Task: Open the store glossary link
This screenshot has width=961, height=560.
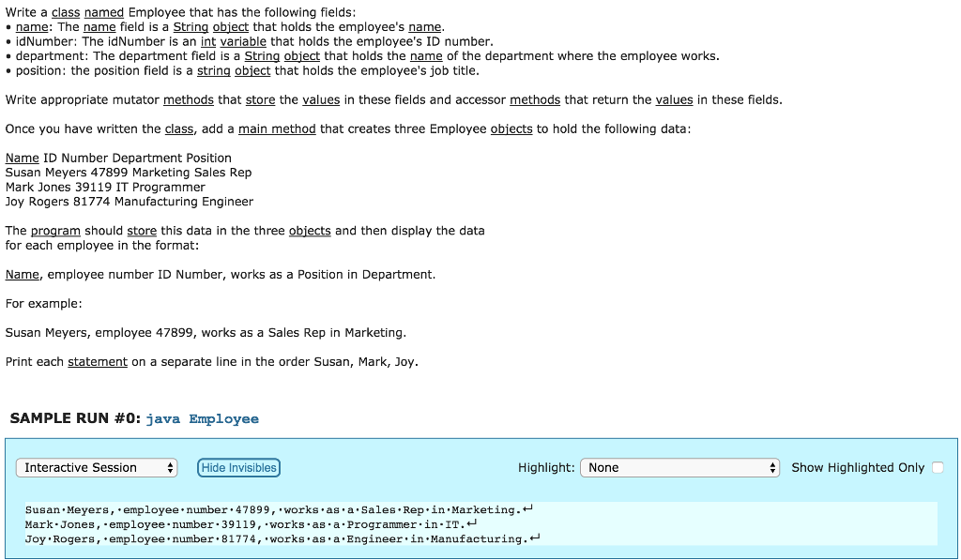Action: pos(260,99)
